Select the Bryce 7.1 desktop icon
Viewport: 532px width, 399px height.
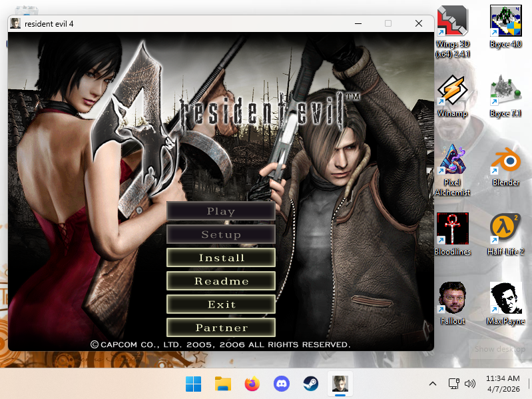505,96
